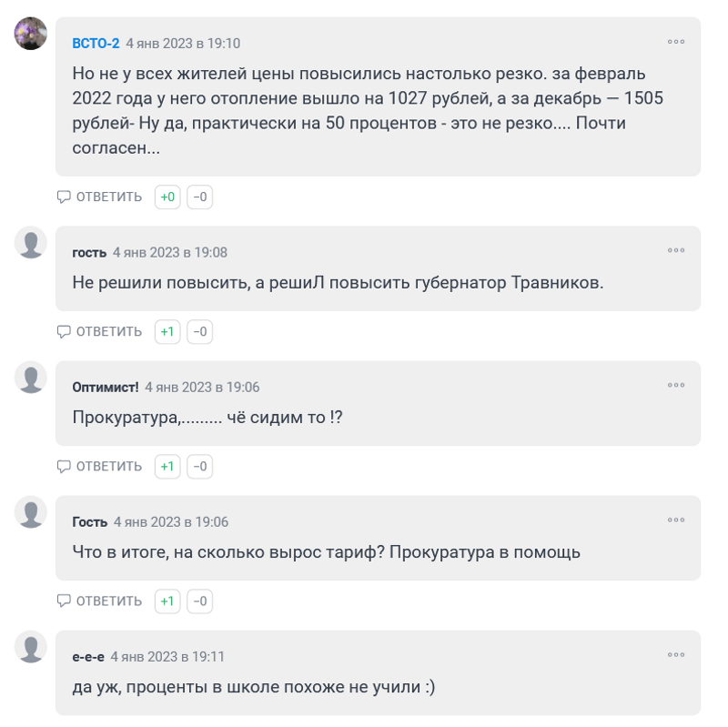Downvote the губернатор Травников comment
728x727 pixels.
click(200, 332)
